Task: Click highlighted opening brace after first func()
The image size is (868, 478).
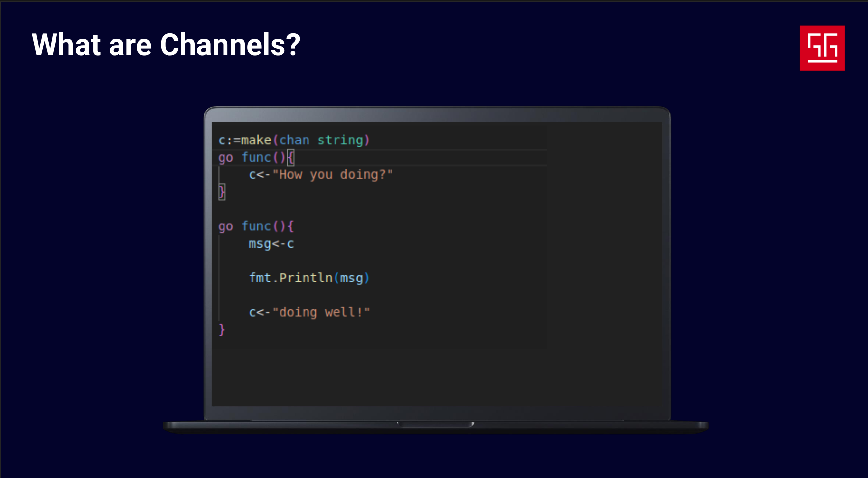Action: point(290,158)
